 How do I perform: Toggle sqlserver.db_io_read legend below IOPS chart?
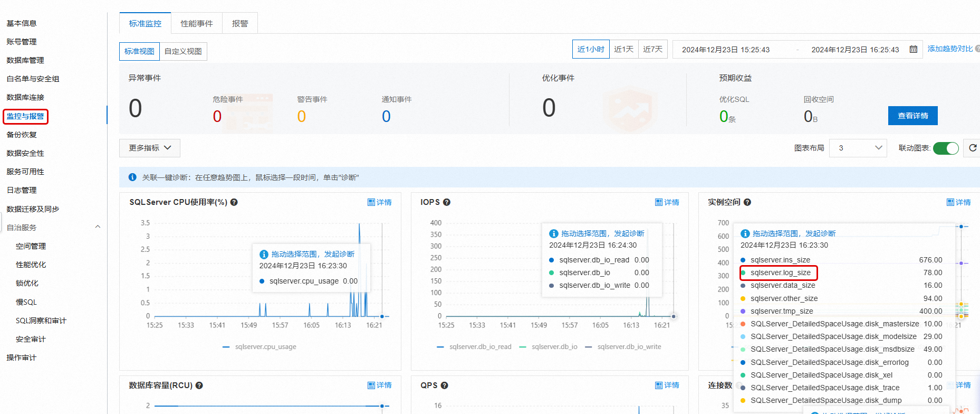click(474, 347)
